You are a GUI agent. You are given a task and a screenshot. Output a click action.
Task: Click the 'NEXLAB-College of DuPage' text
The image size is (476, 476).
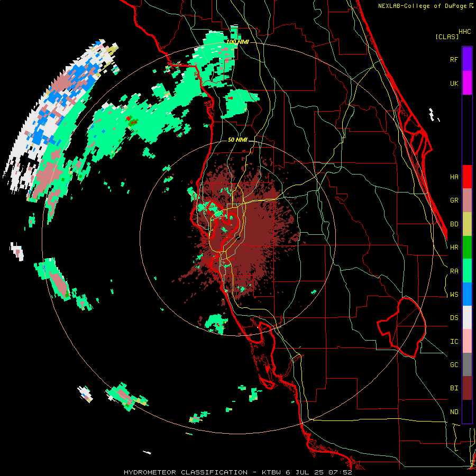pyautogui.click(x=422, y=6)
